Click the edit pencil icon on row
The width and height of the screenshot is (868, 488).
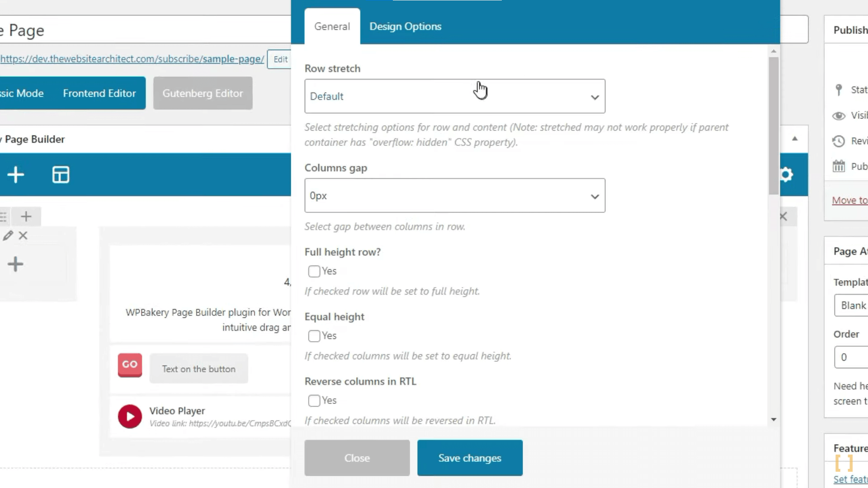[8, 235]
